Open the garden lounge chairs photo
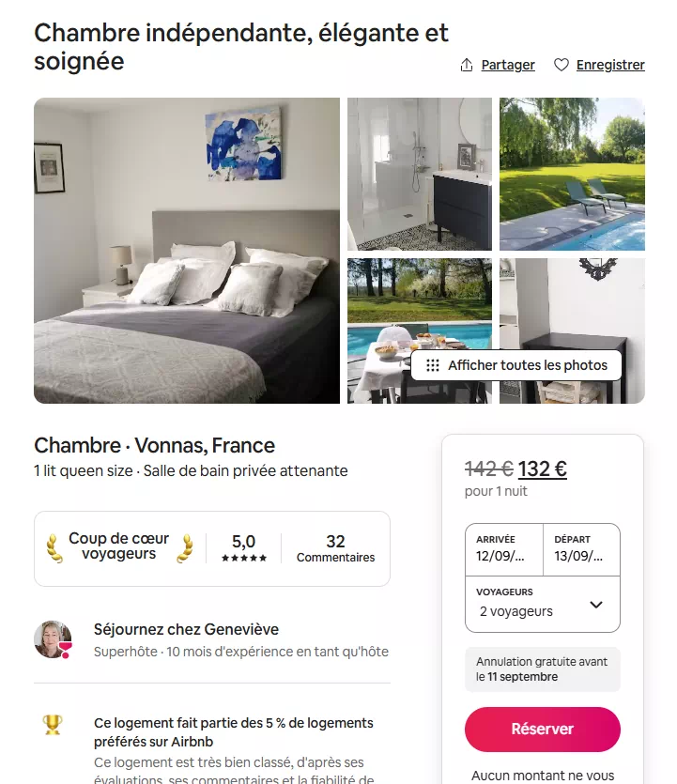This screenshot has height=784, width=677. [x=573, y=174]
